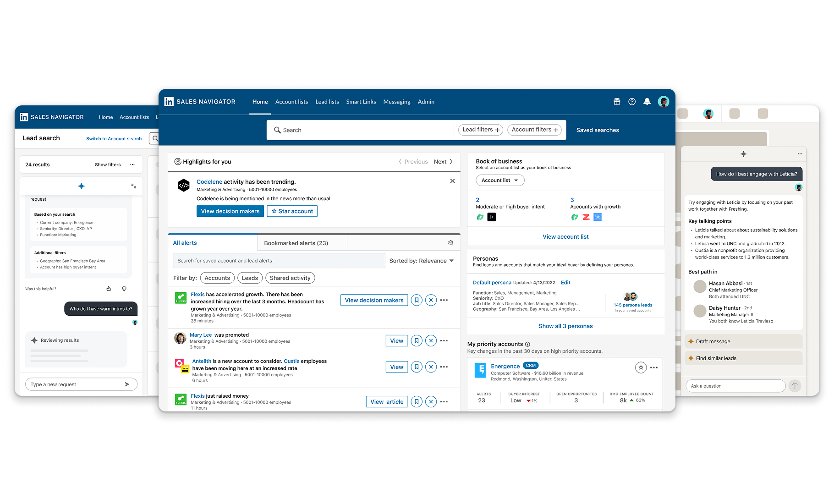The height and width of the screenshot is (504, 834).
Task: Dismiss the Flexis accelerated growth alert
Action: click(x=431, y=300)
